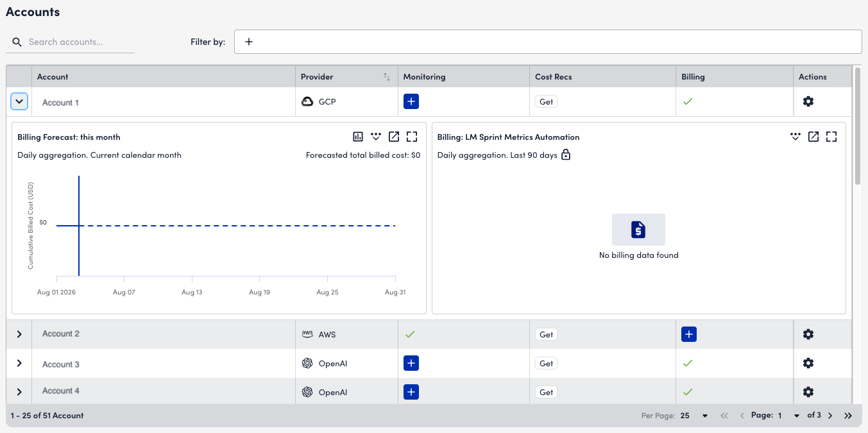Screen dimensions: 868x433
Task: Open Account 4 settings gear
Action: pyautogui.click(x=808, y=392)
